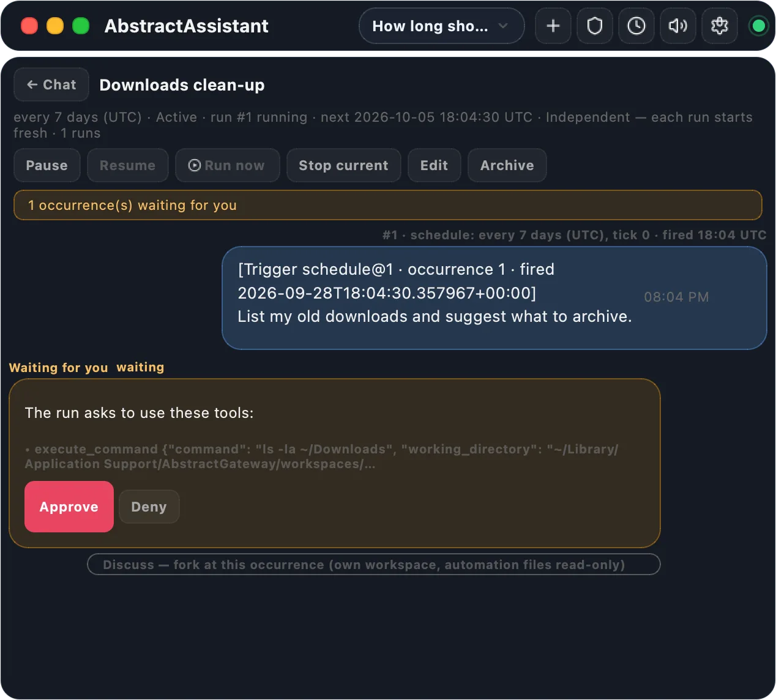Viewport: 776px width, 700px height.
Task: Maximize the window with green button
Action: tap(81, 26)
